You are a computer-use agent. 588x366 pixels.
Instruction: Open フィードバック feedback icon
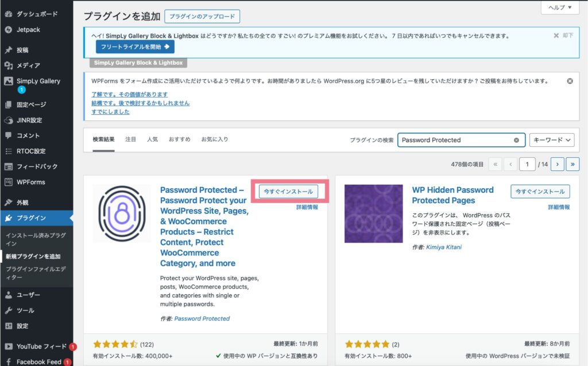[8, 167]
